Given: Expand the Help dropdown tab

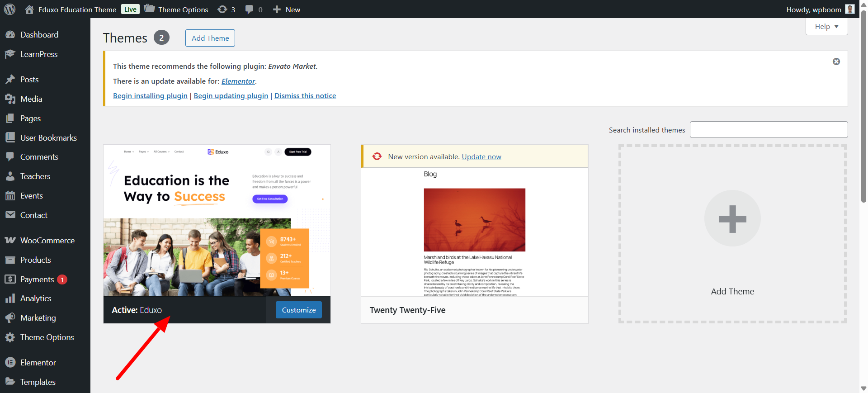Looking at the screenshot, I should click(826, 26).
